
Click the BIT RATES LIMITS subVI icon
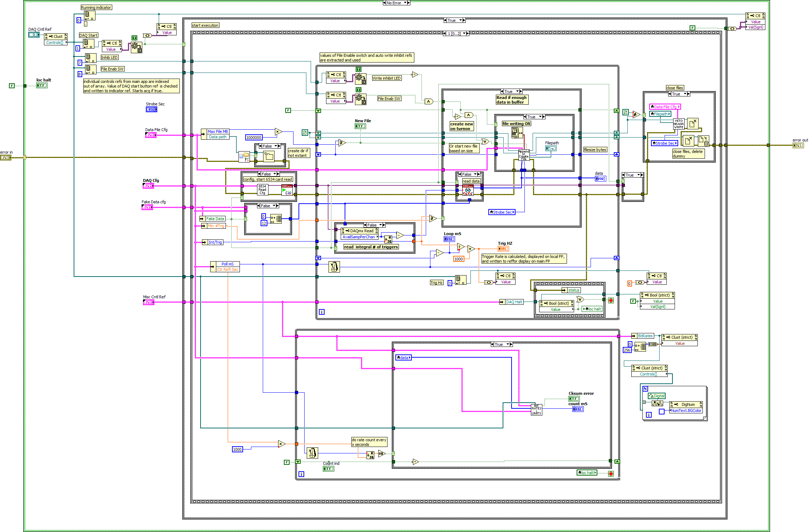pos(536,409)
